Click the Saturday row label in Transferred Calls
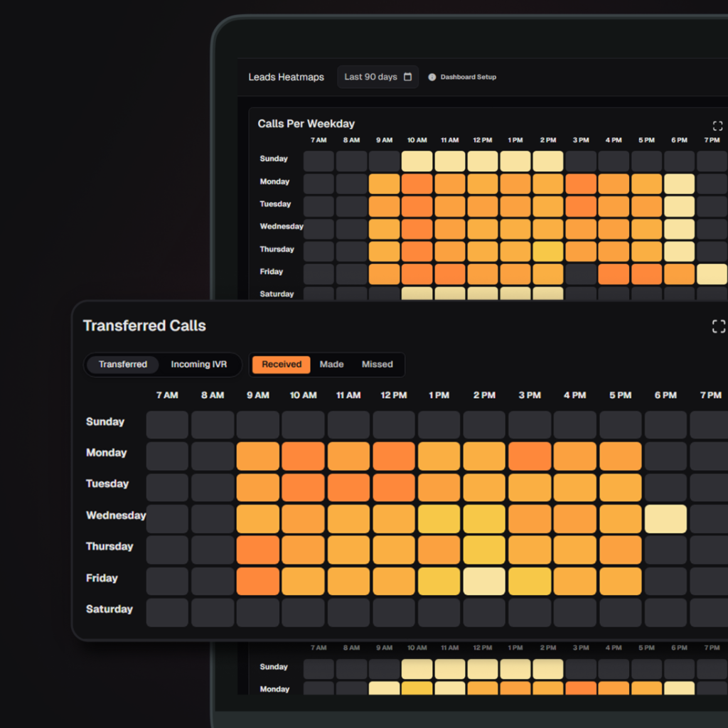The height and width of the screenshot is (728, 728). pos(109,609)
